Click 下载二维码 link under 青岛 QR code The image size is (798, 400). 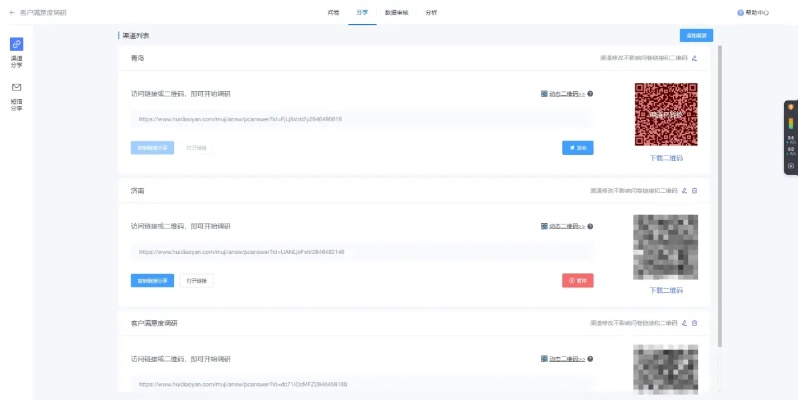[666, 158]
